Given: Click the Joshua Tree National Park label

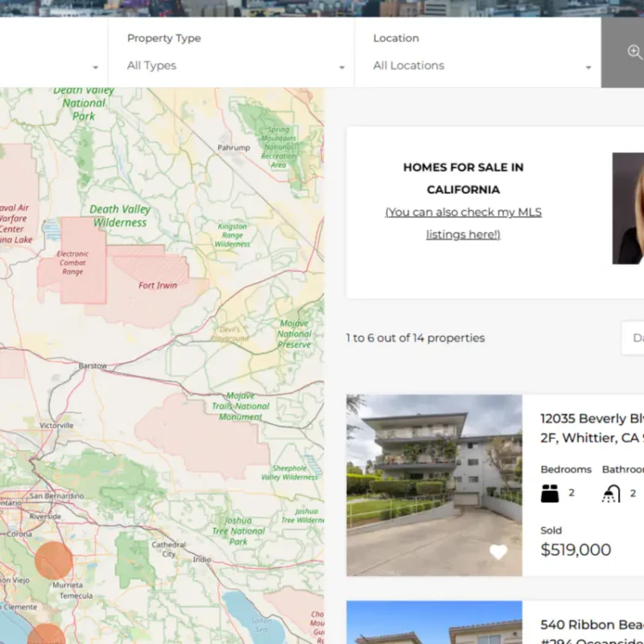Looking at the screenshot, I should click(238, 531).
